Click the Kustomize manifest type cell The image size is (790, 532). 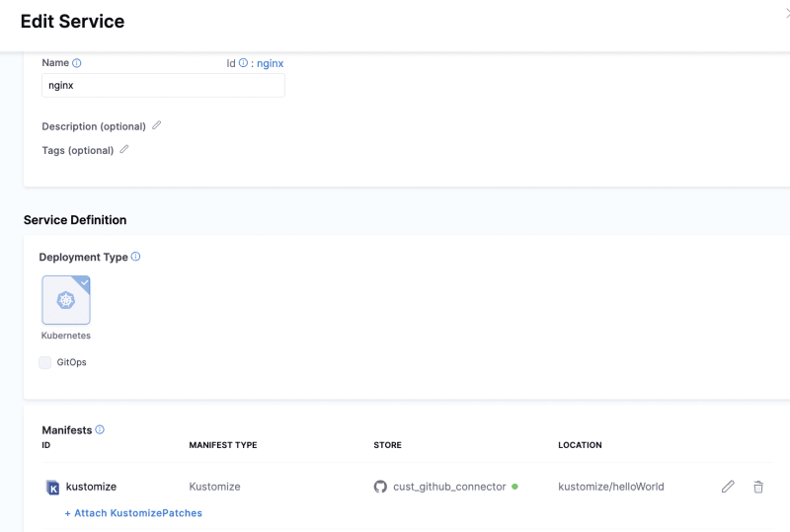coord(214,487)
